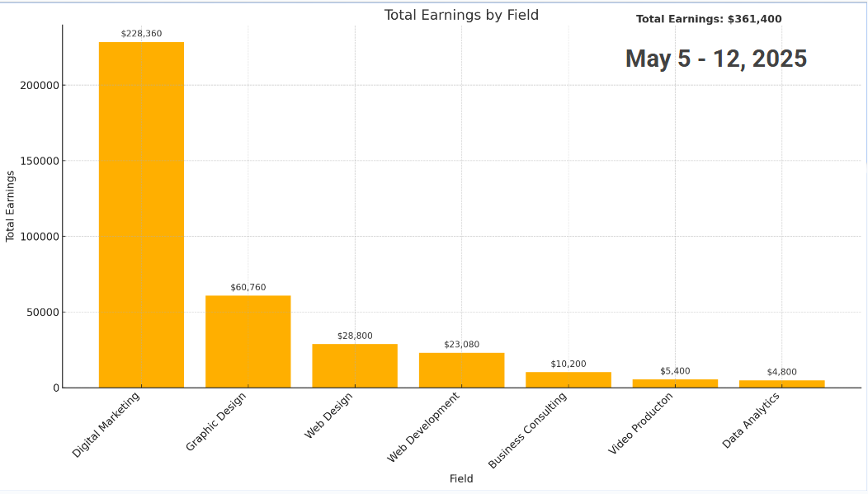Click the Total Earnings: $361,400 summary text

coord(709,19)
